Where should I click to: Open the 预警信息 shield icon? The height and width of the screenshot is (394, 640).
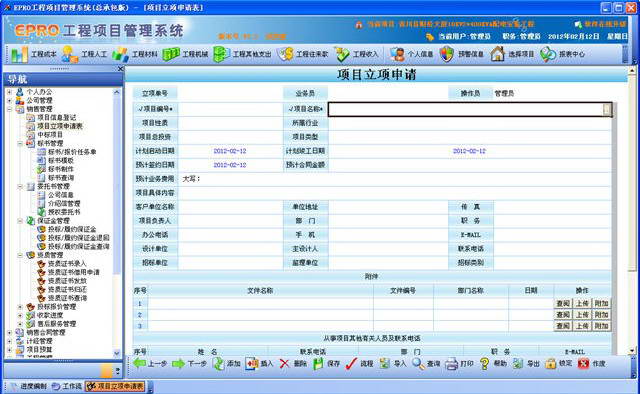tap(447, 54)
